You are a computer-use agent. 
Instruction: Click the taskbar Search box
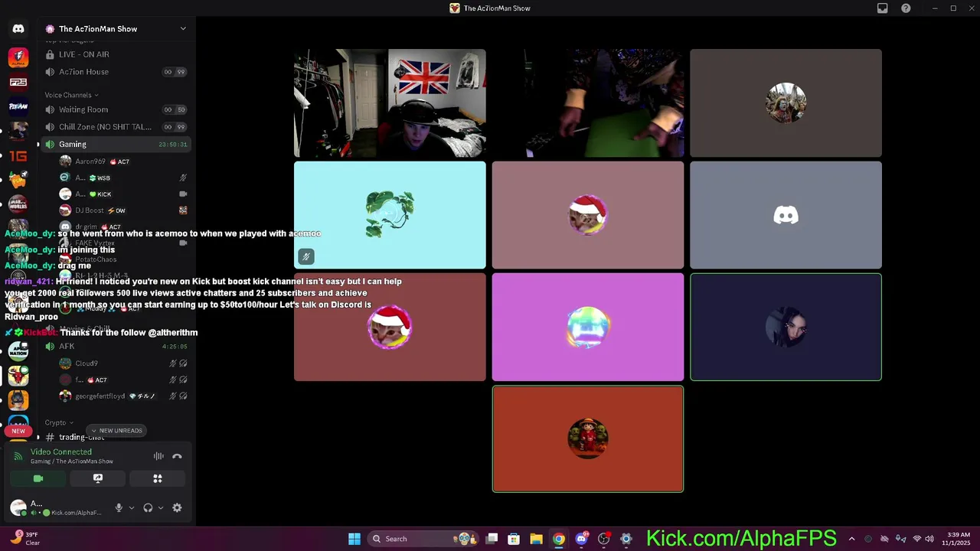pyautogui.click(x=423, y=539)
